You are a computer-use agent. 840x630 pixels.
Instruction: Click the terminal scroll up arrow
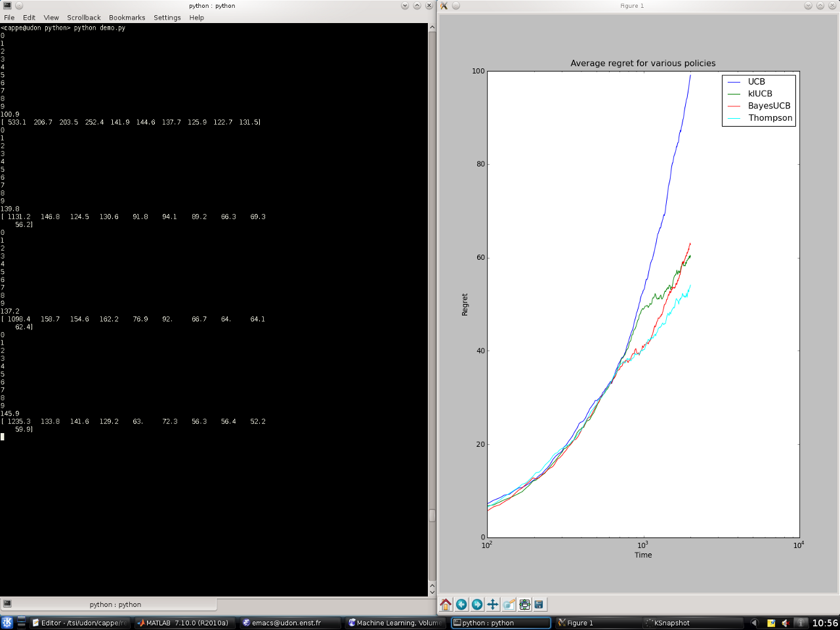pyautogui.click(x=432, y=28)
